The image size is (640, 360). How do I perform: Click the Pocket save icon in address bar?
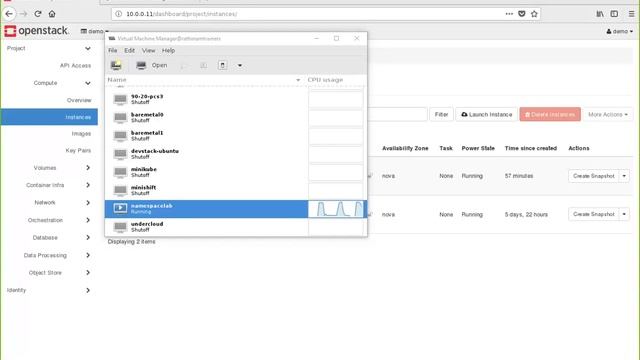[522, 14]
